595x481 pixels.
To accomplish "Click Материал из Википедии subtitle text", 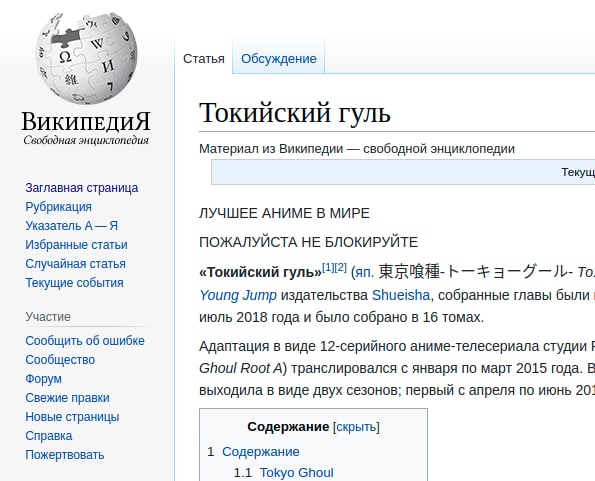I will pyautogui.click(x=357, y=149).
